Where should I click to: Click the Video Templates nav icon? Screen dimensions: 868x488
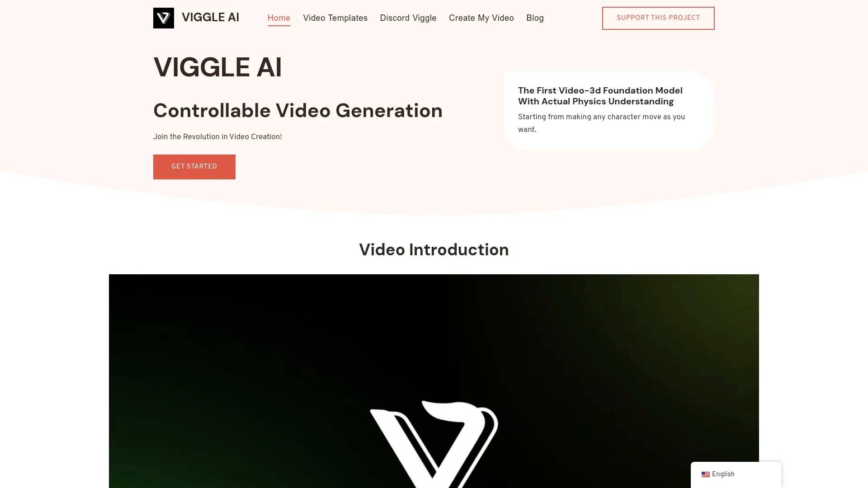[x=335, y=18]
